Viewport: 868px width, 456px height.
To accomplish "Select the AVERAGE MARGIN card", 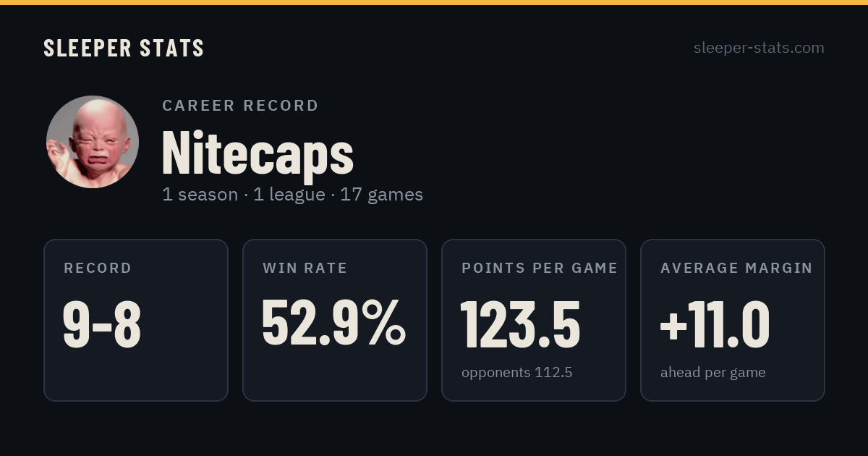I will pos(733,320).
